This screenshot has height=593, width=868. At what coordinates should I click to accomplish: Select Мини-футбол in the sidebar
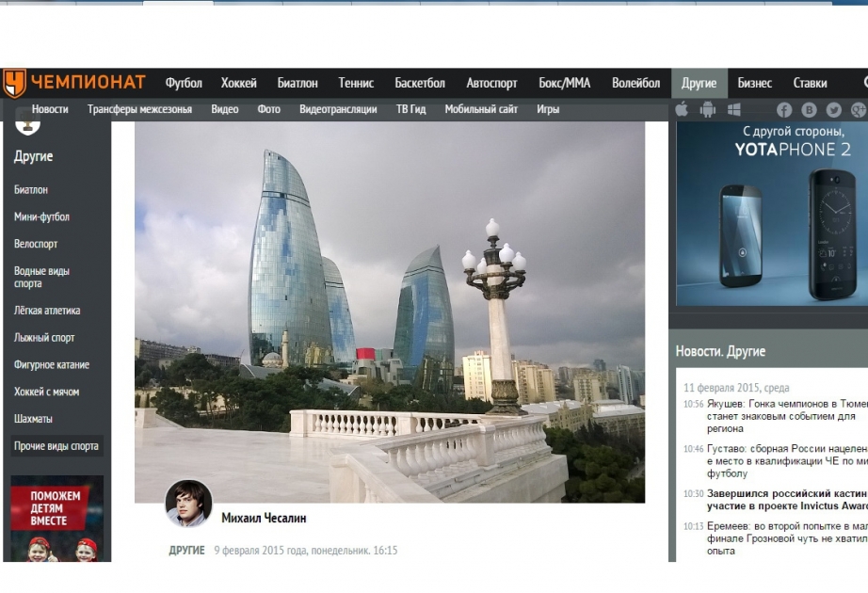pyautogui.click(x=41, y=217)
